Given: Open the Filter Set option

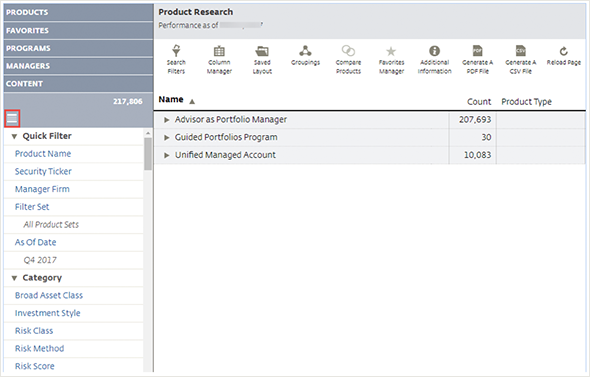Looking at the screenshot, I should pyautogui.click(x=32, y=207).
